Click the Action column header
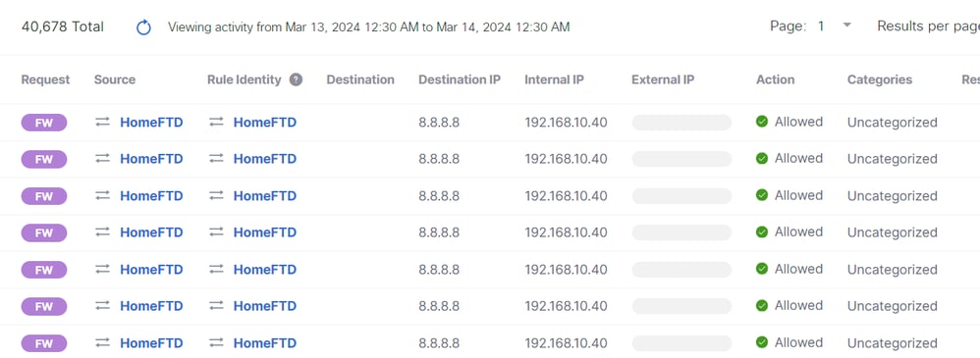The height and width of the screenshot is (358, 980). 775,80
